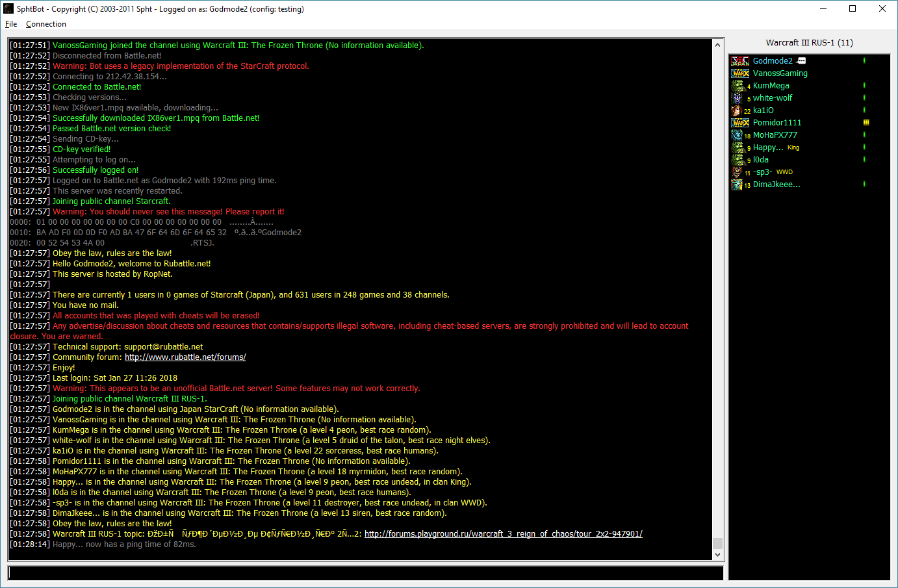The height and width of the screenshot is (588, 898).
Task: Click the 'Successfully logged on!' line
Action: pos(74,170)
